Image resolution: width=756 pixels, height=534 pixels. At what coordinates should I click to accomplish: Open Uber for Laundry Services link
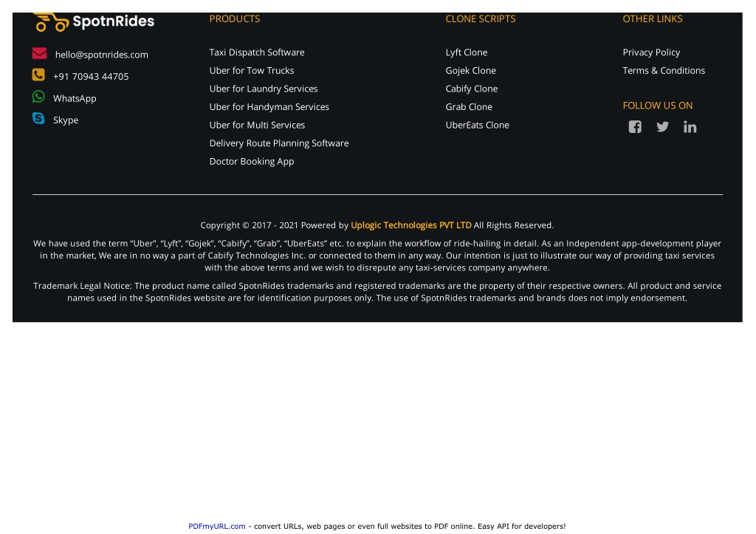coord(264,89)
